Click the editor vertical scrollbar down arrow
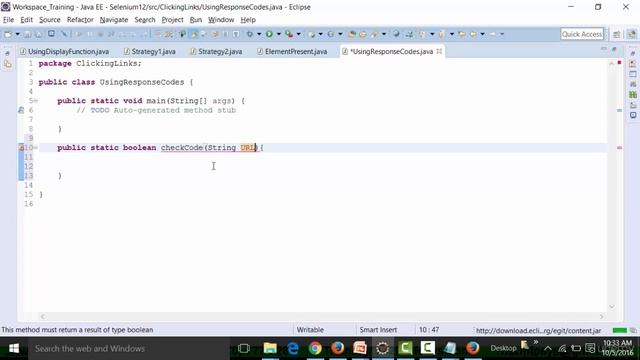640x360 pixels. [611, 307]
